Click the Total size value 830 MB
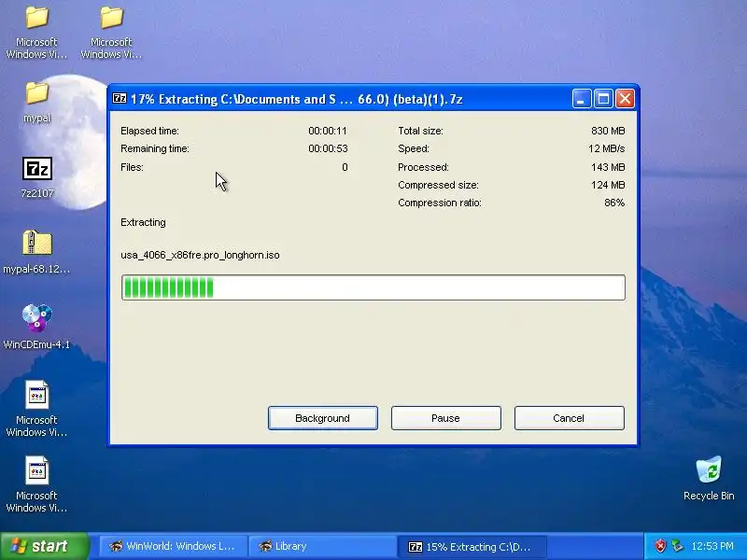This screenshot has height=560, width=747. pyautogui.click(x=608, y=131)
